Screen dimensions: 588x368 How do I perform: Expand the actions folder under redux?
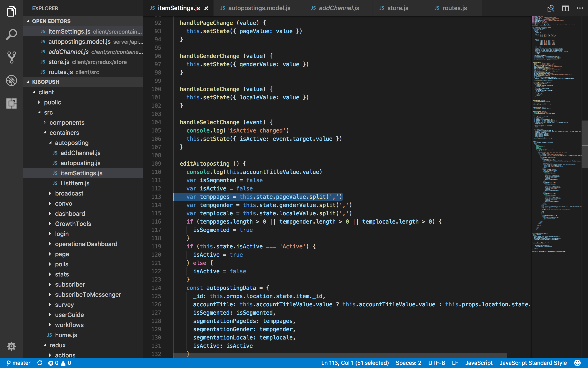coord(83,355)
